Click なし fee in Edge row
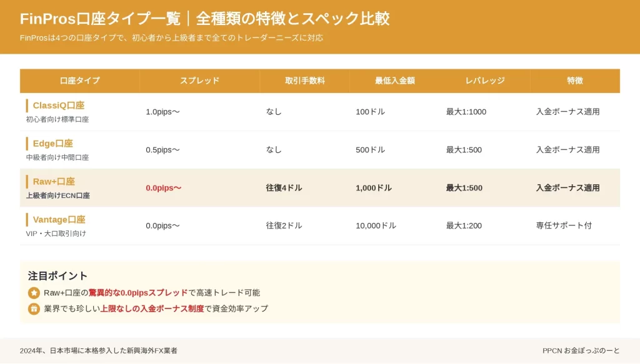Screen dimensions: 640x364 tap(274, 150)
